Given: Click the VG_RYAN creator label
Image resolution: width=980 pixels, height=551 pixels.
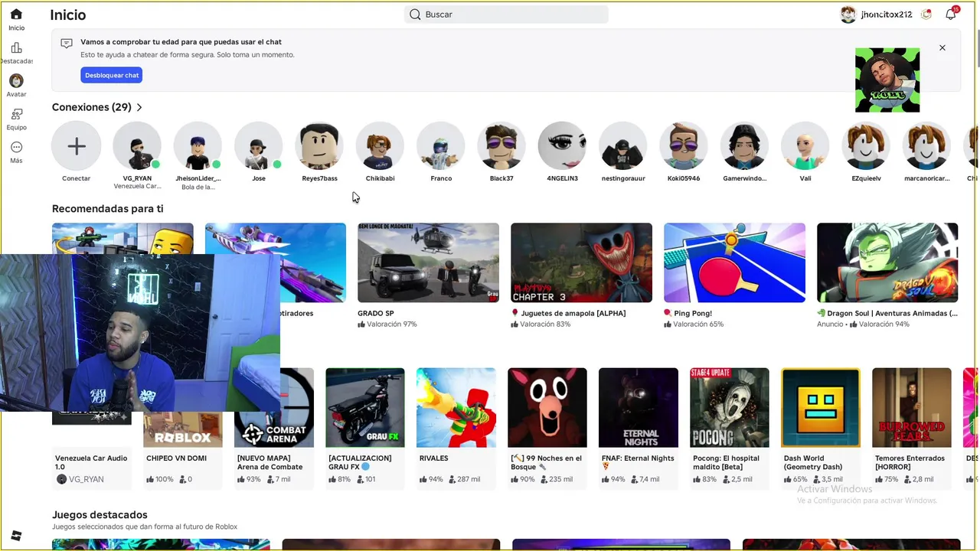Looking at the screenshot, I should pos(86,479).
